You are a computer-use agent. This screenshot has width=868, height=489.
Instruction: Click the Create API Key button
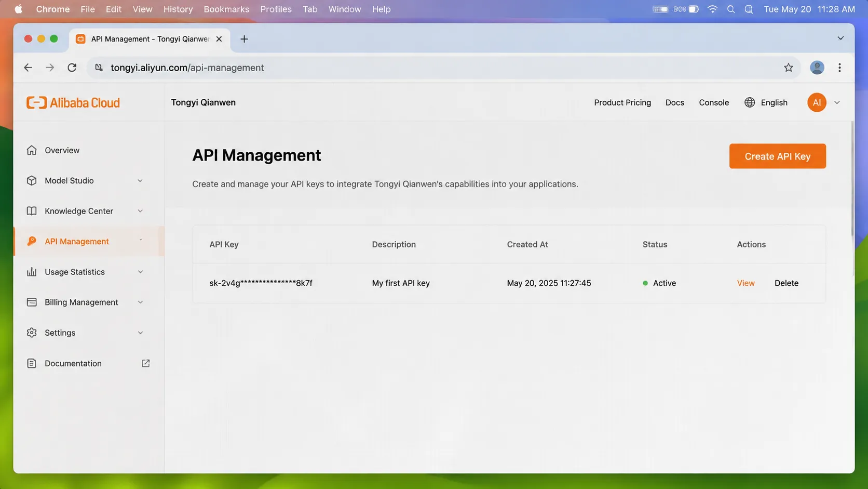point(777,156)
